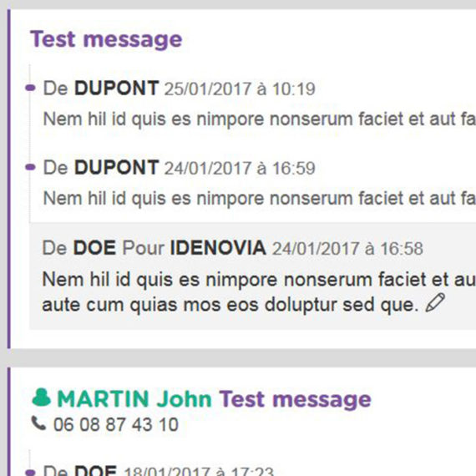Click phone number 06 08 87 43 10
The height and width of the screenshot is (476, 476).
click(x=116, y=424)
